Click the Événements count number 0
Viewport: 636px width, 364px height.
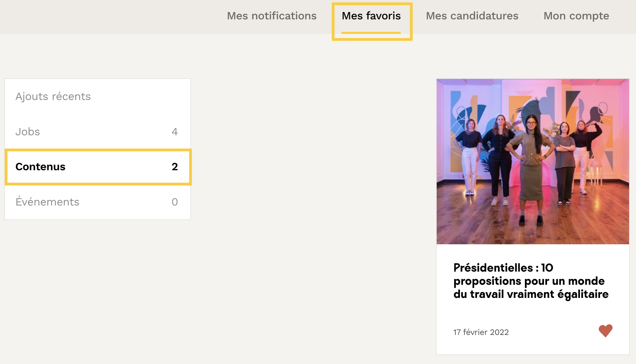(174, 202)
